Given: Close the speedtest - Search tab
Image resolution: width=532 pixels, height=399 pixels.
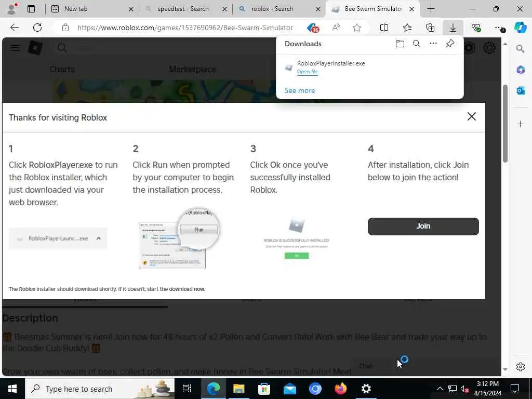Looking at the screenshot, I should (x=224, y=9).
